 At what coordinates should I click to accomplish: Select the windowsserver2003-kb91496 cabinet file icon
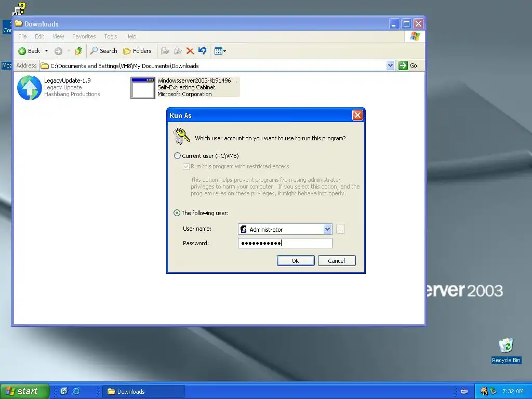tap(142, 88)
